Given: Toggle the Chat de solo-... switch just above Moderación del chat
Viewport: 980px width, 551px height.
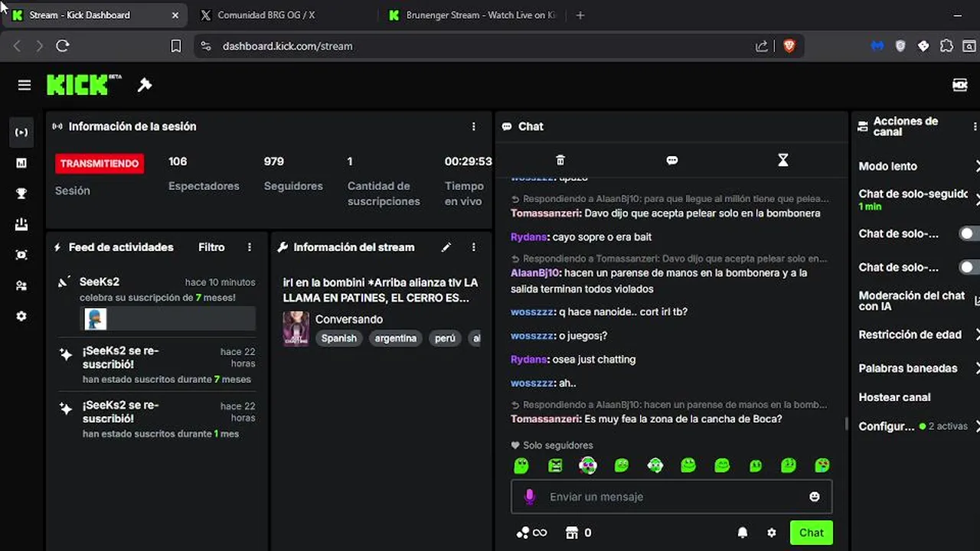Looking at the screenshot, I should point(969,267).
